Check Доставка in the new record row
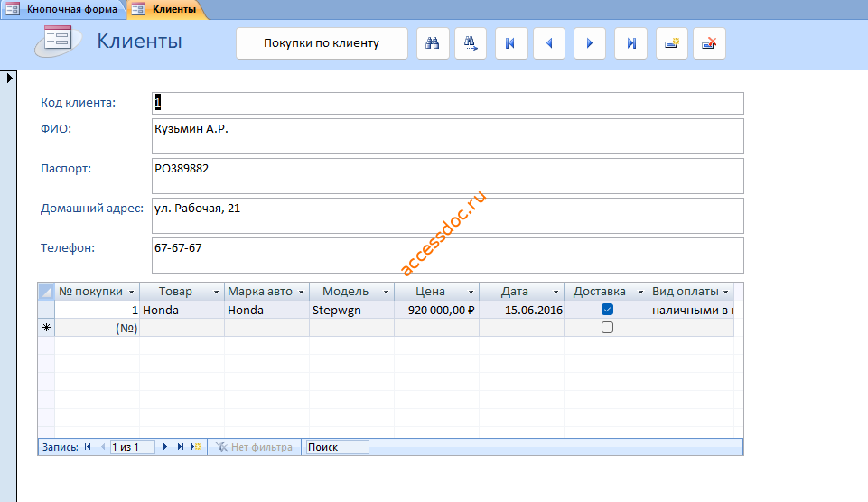 pos(607,328)
